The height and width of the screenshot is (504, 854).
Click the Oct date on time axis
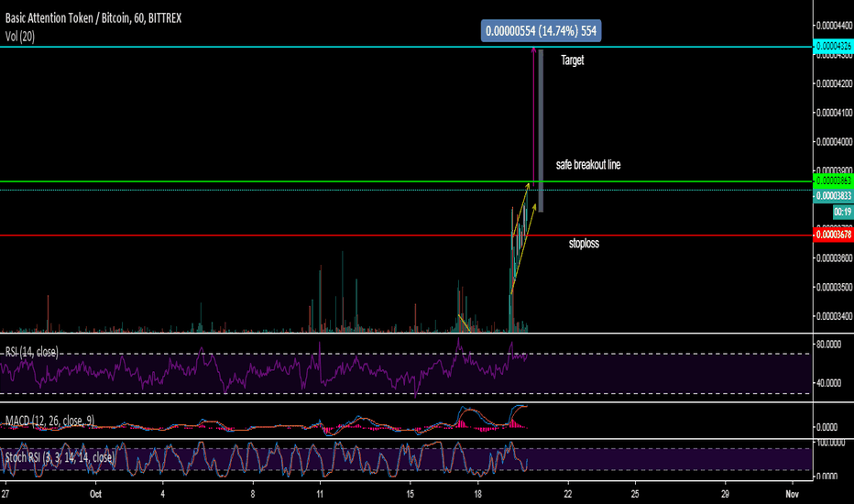pos(95,494)
